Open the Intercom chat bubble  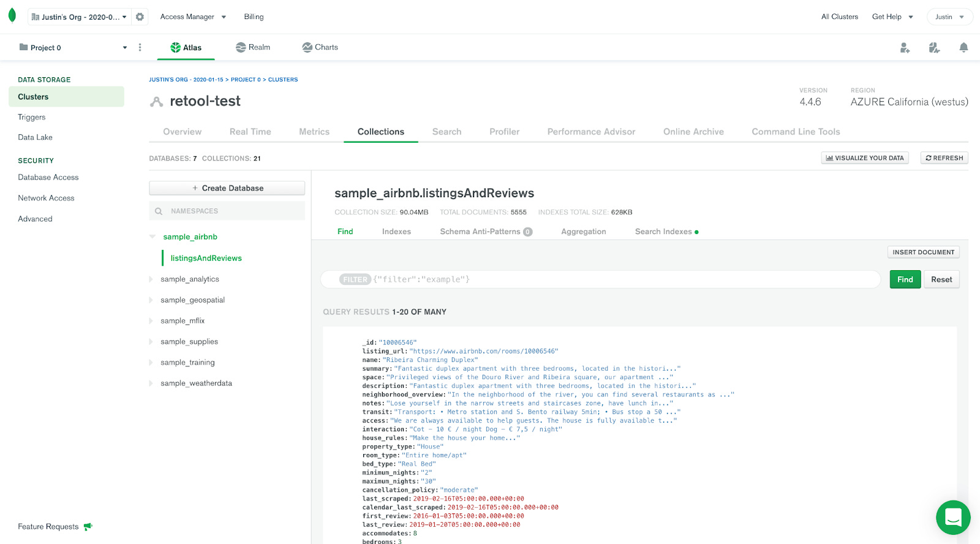tap(953, 518)
